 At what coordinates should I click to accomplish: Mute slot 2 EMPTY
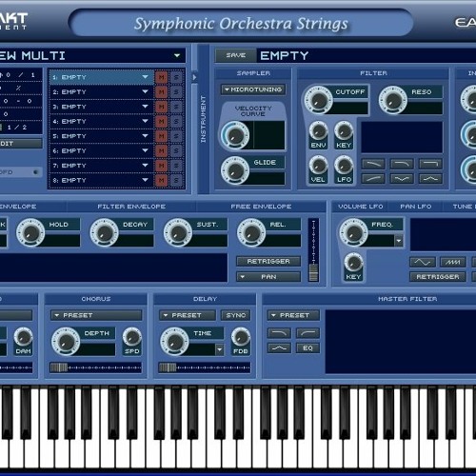point(161,92)
